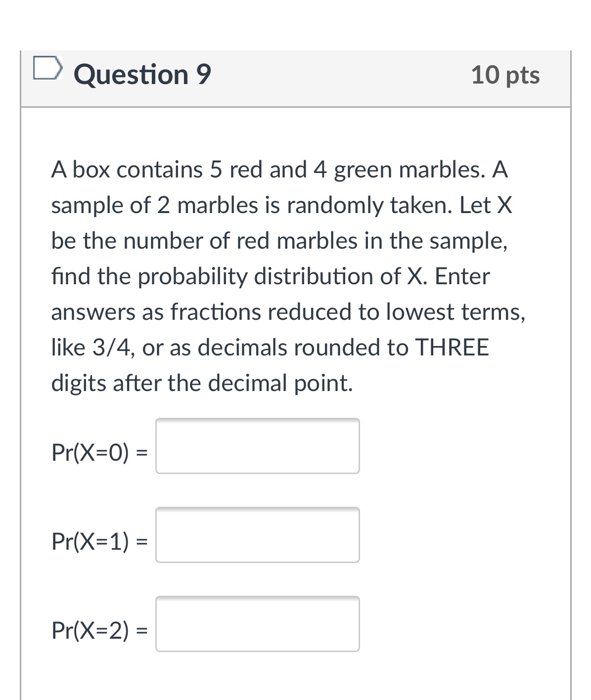
Task: Click the divider under the question header
Action: [297, 104]
